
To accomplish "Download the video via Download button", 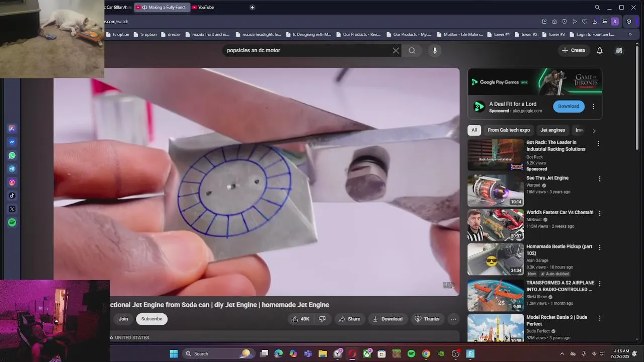I will coord(387,319).
